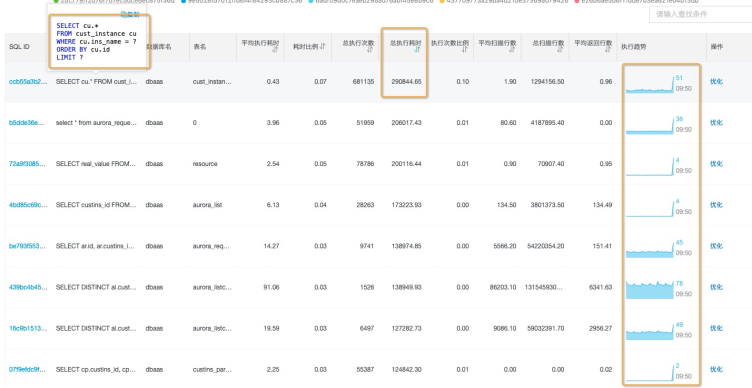Open SQL ID 72a9f3085 link
Image resolution: width=752 pixels, height=388 pixels.
[x=28, y=164]
